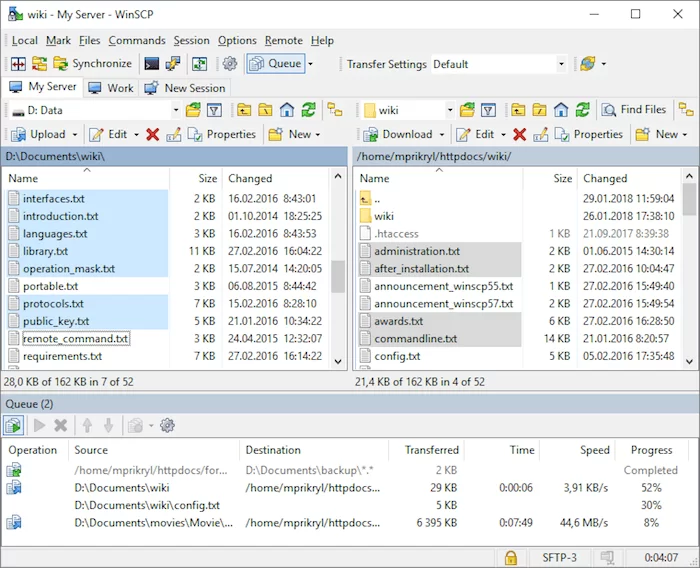
Task: Expand the local New button dropdown arrow
Action: 318,134
